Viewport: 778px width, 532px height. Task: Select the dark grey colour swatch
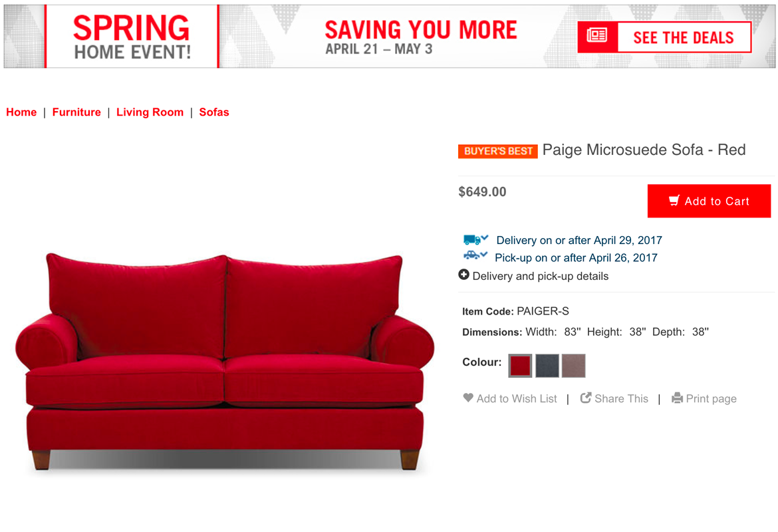click(547, 366)
